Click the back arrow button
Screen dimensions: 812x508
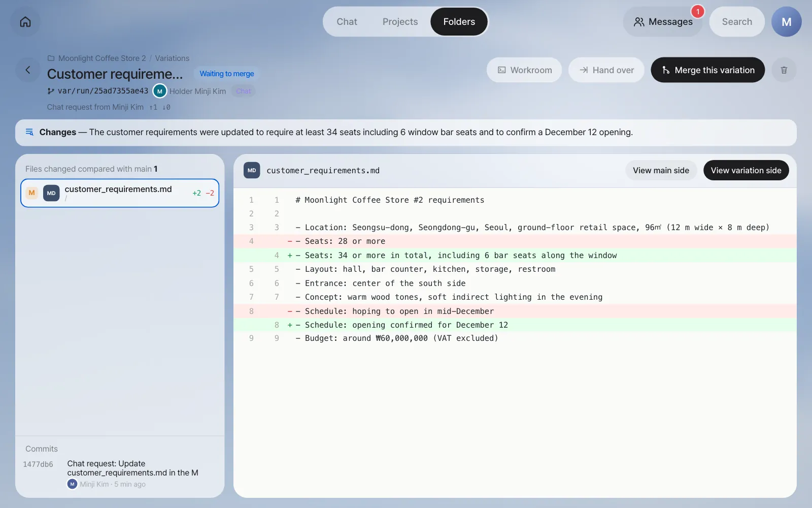pos(28,70)
